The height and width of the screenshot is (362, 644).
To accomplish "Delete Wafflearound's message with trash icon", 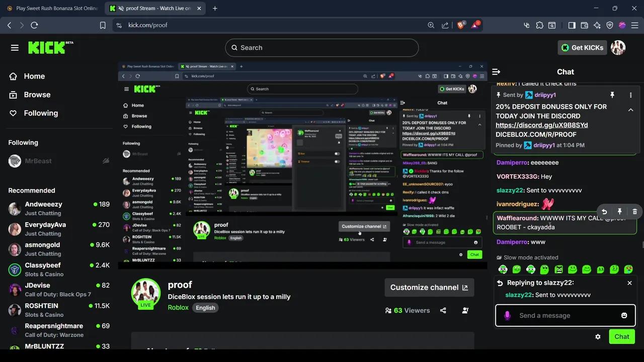I will click(634, 212).
